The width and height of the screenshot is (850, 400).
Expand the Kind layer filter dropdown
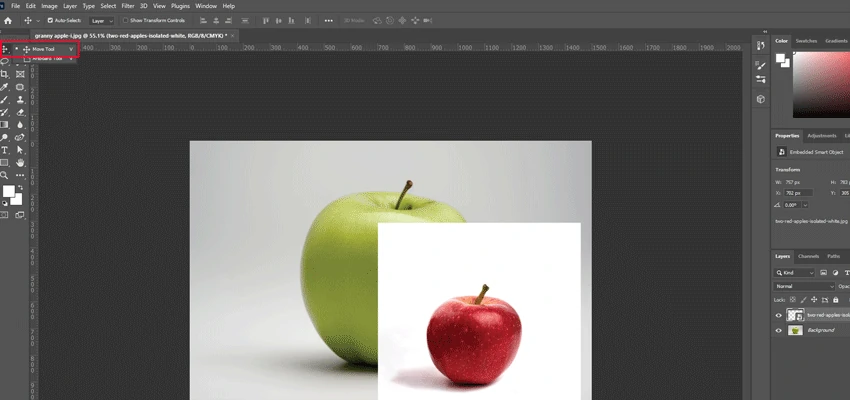click(795, 273)
